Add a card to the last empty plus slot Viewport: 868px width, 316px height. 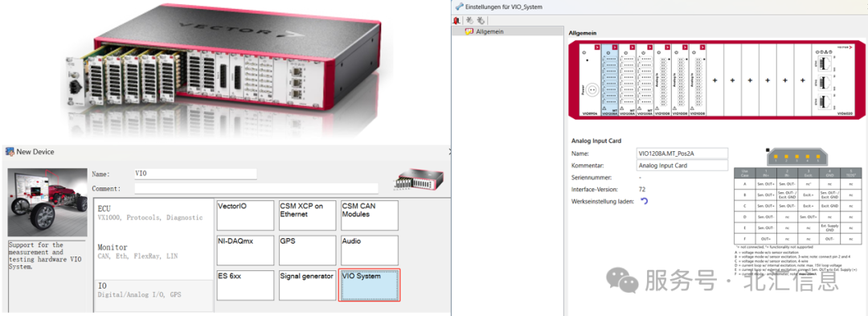(803, 80)
